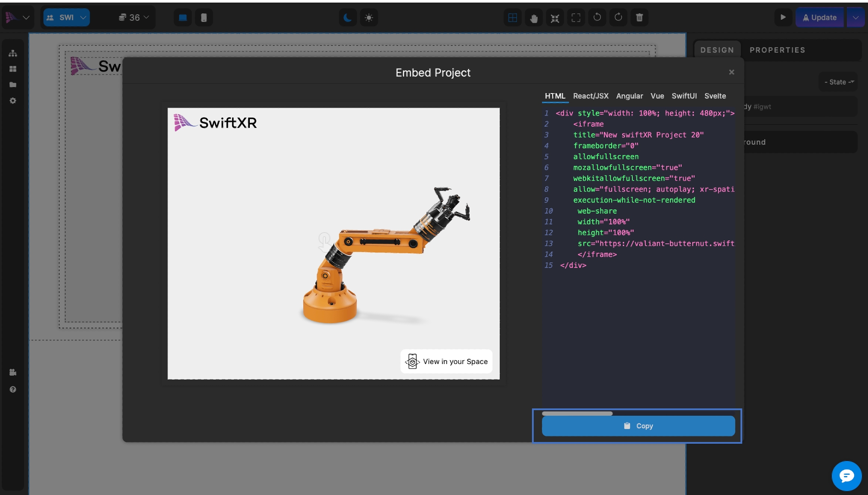Open dropdown arrow next to Update
868x495 pixels.
click(856, 18)
